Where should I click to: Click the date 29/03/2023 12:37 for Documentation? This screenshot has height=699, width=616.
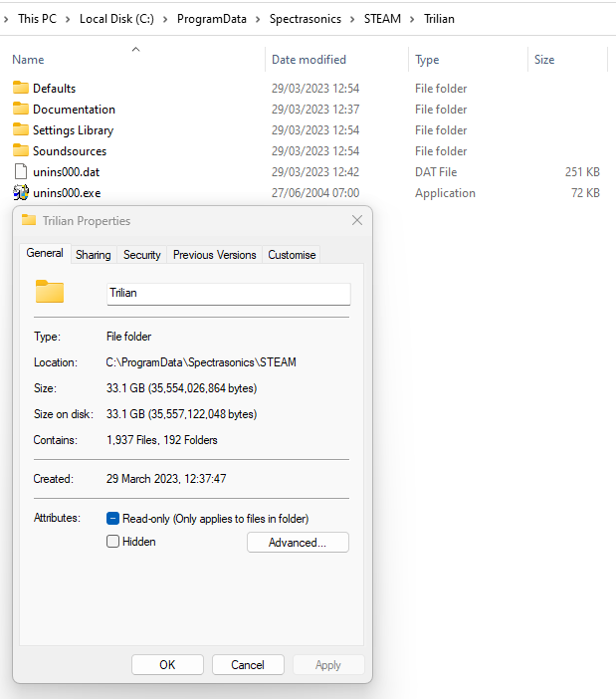coord(315,110)
